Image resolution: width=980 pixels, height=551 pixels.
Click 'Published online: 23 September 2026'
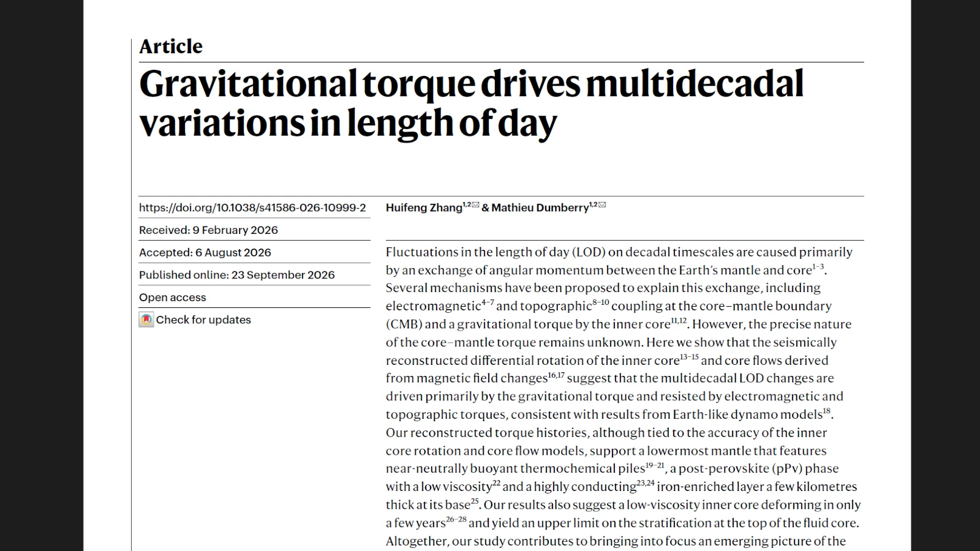(237, 275)
